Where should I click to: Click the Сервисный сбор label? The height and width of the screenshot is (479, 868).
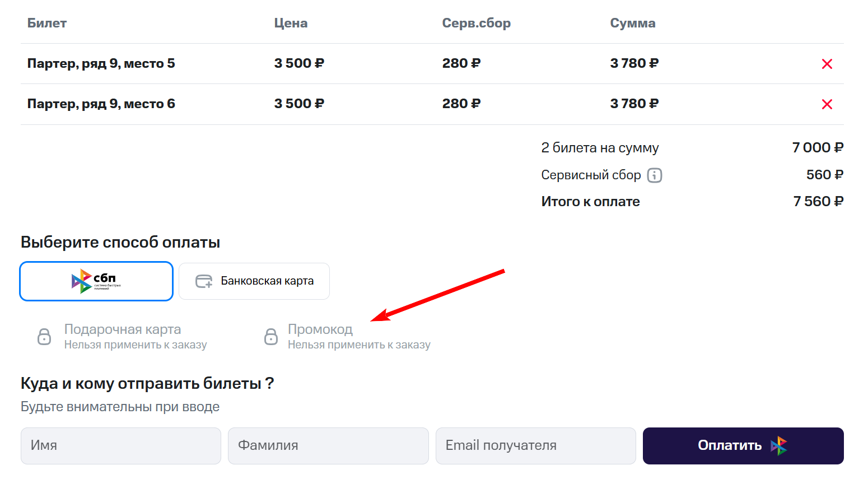pos(591,175)
